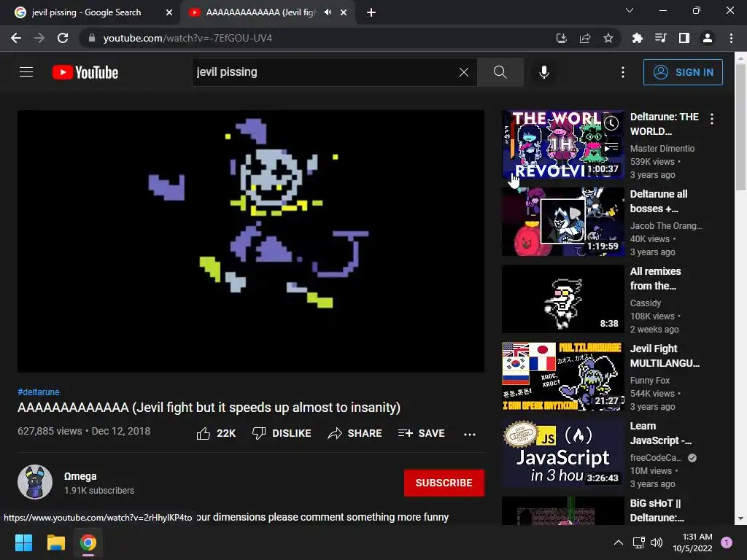Open 'All remixes from the...' title
This screenshot has width=747, height=560.
656,279
